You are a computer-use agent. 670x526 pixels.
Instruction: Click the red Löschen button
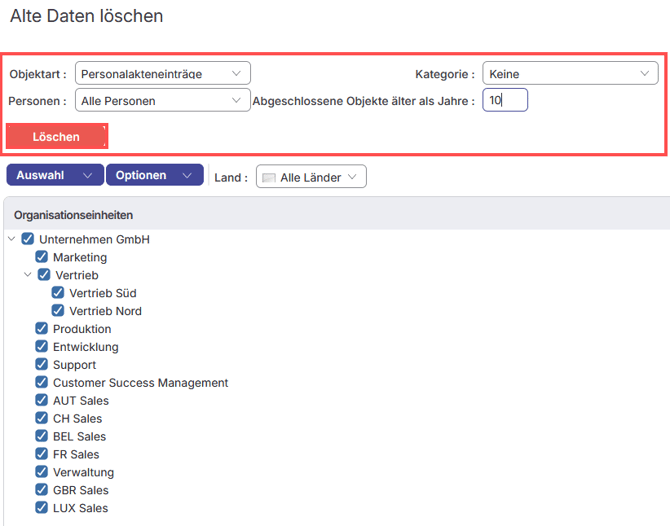pyautogui.click(x=56, y=136)
